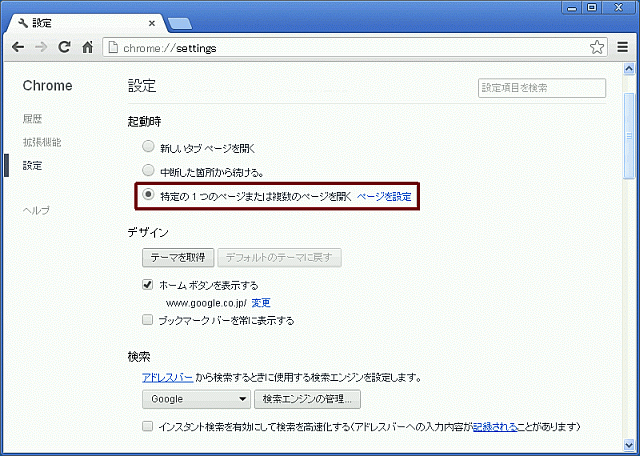Viewport: 640px width, 456px height.
Task: Click デフォルトのテーマに戻す button
Action: [279, 258]
